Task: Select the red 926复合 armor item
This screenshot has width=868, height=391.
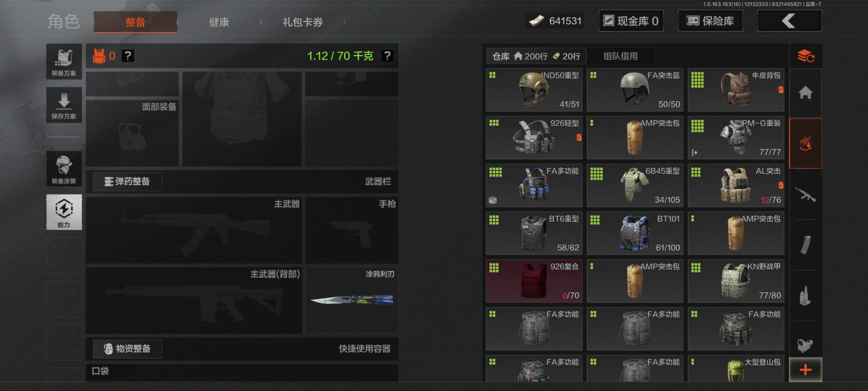Action: pyautogui.click(x=534, y=281)
